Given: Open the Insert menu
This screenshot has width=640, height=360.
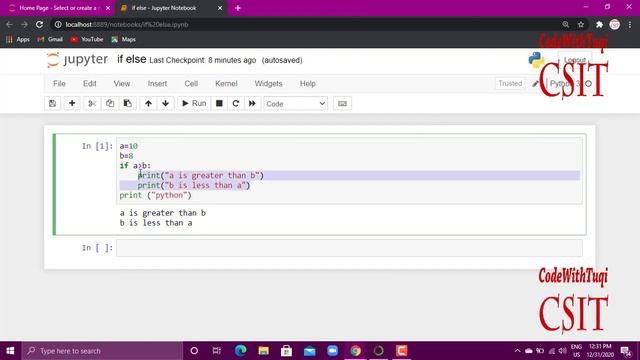Looking at the screenshot, I should coord(158,84).
